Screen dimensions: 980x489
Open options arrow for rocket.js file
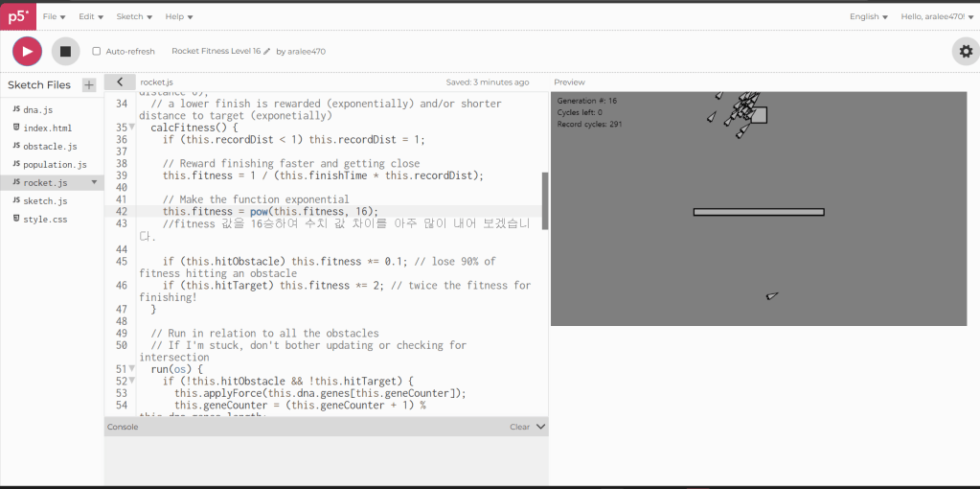94,182
